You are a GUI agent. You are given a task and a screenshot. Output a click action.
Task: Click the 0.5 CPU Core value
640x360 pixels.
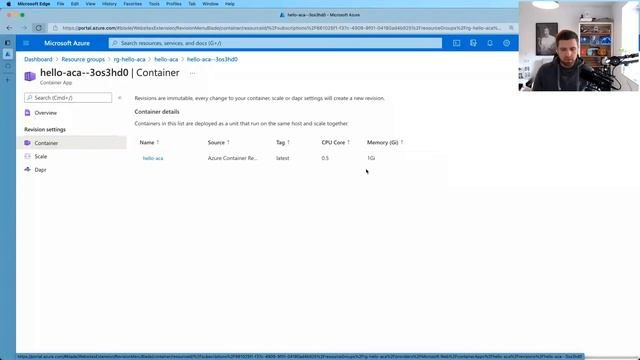coord(325,158)
